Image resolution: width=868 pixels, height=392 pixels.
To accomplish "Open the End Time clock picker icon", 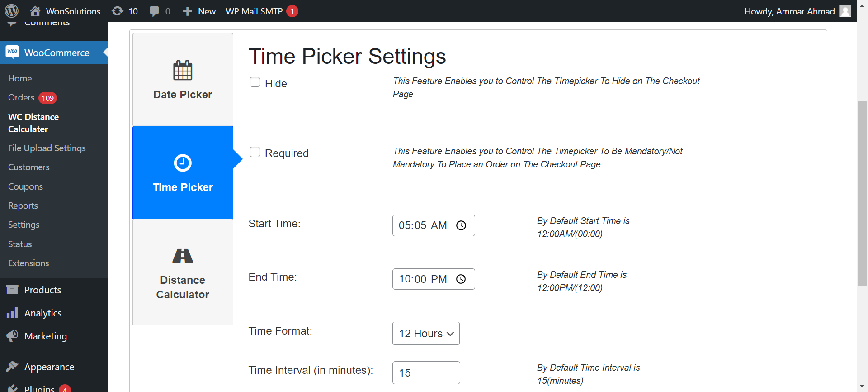I will (x=462, y=279).
